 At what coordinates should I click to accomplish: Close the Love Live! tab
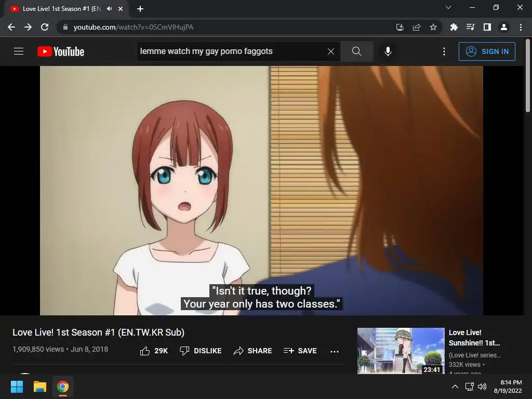tap(121, 9)
